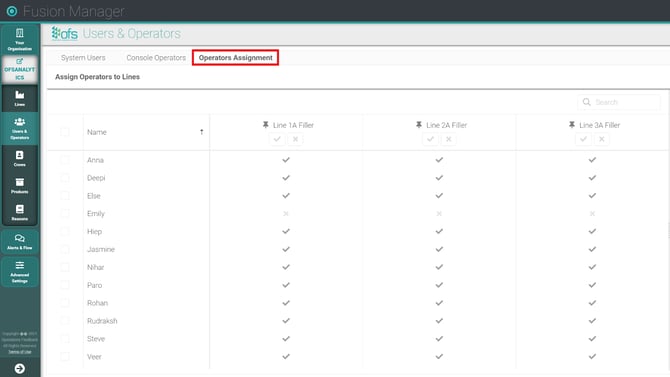Screen dimensions: 670x377
Task: Focus the Search input field
Action: pos(619,102)
